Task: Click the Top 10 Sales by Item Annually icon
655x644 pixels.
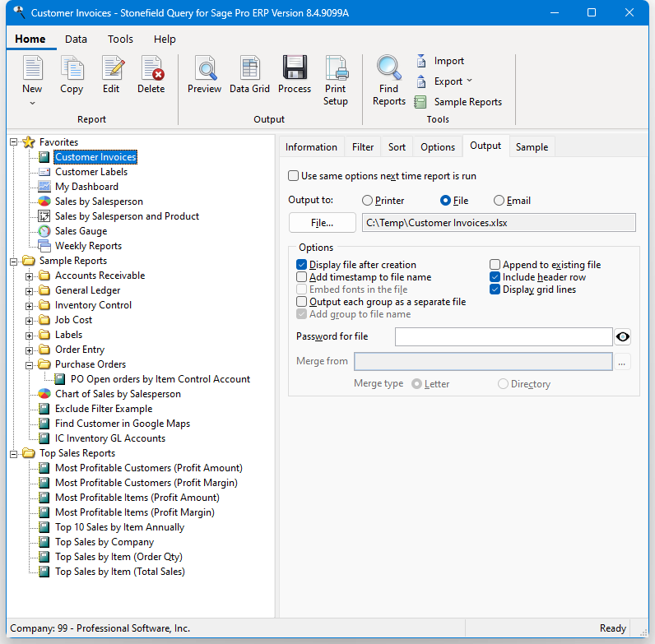Action: pyautogui.click(x=44, y=527)
